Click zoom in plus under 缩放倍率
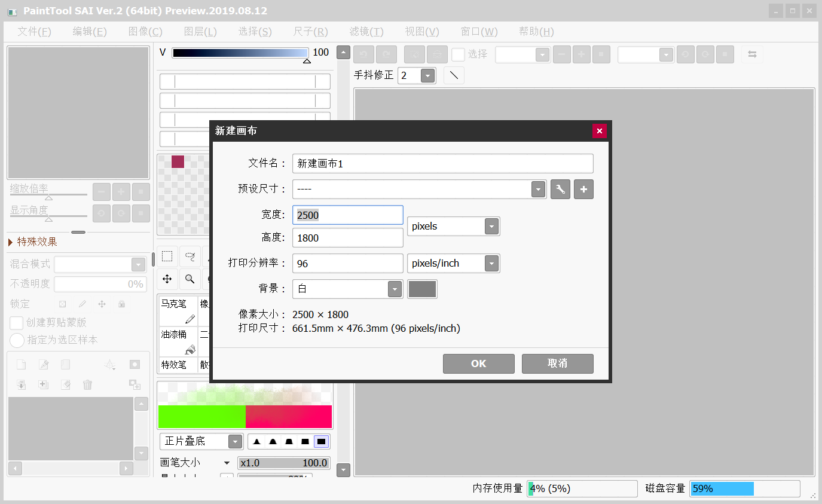Image resolution: width=822 pixels, height=504 pixels. (121, 192)
